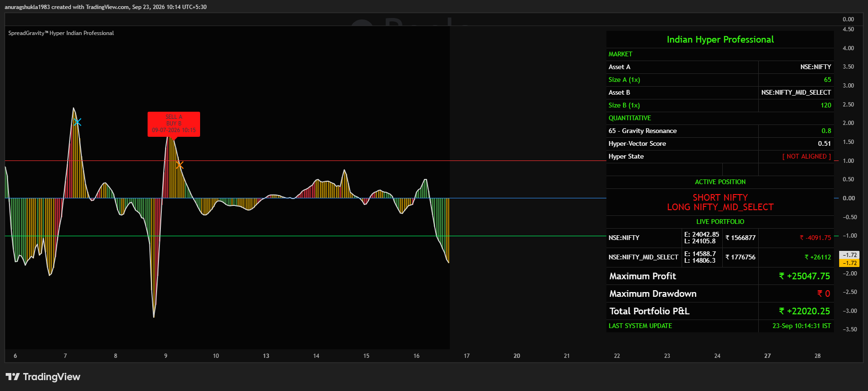Click the date 9 on the time axis
Viewport: 868px width, 391px height.
(x=166, y=356)
